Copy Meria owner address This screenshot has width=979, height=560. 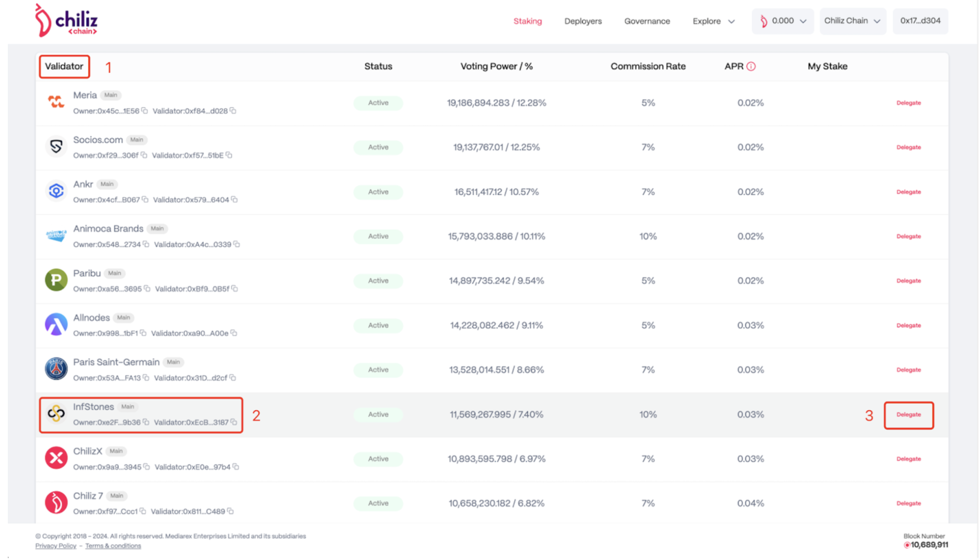[144, 111]
